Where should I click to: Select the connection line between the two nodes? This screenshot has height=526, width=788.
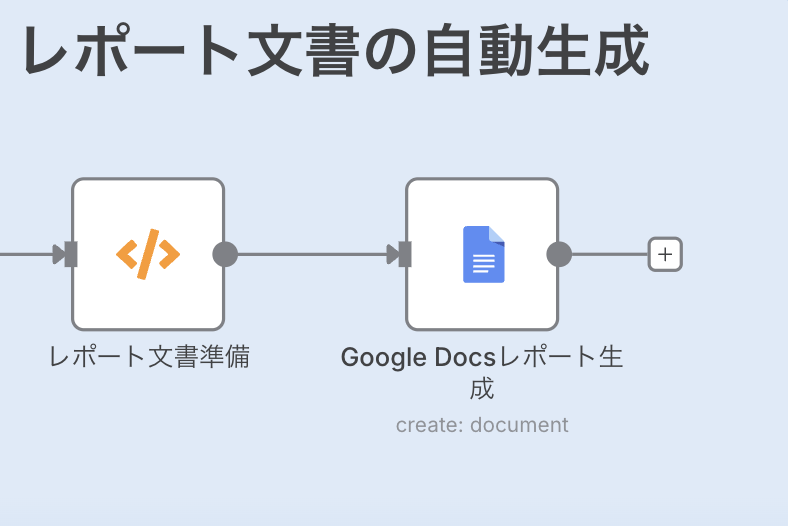pos(310,254)
